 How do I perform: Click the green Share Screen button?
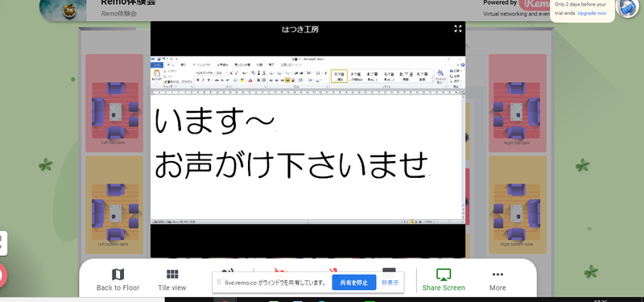[444, 279]
